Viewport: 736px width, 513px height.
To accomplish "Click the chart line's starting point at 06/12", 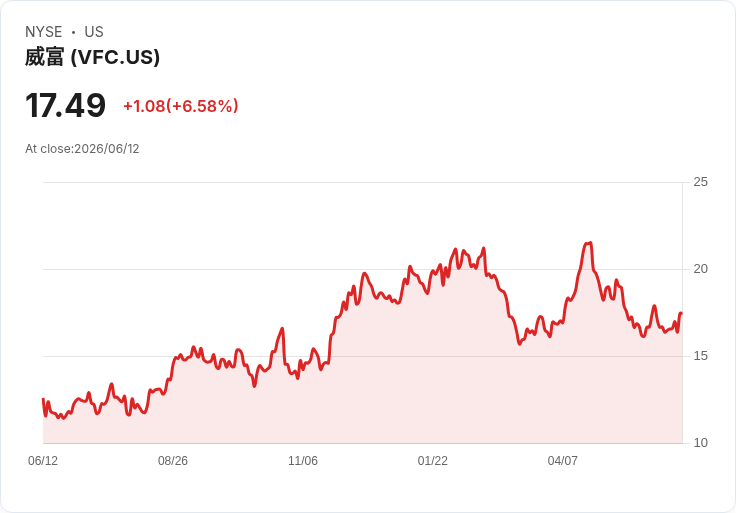I will tap(43, 399).
